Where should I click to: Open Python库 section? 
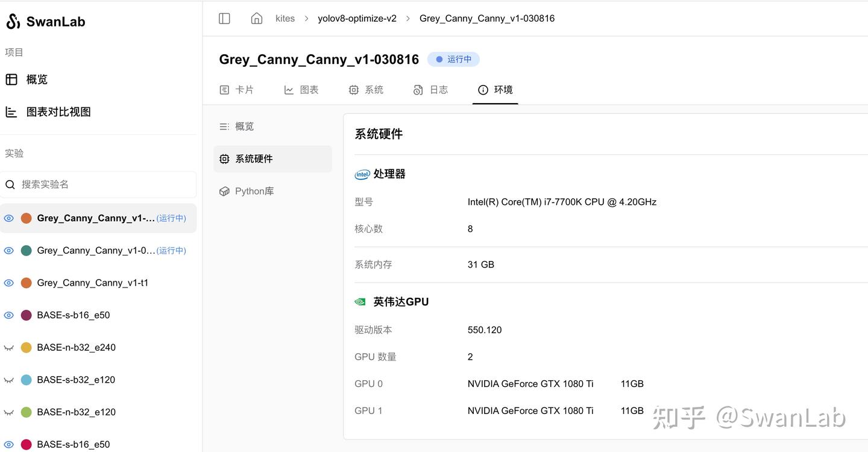coord(272,191)
